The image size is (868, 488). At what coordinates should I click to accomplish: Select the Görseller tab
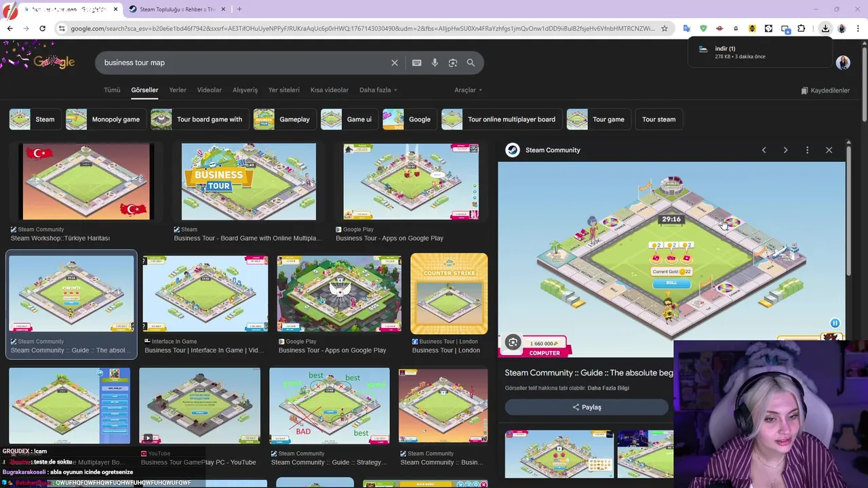click(x=144, y=90)
